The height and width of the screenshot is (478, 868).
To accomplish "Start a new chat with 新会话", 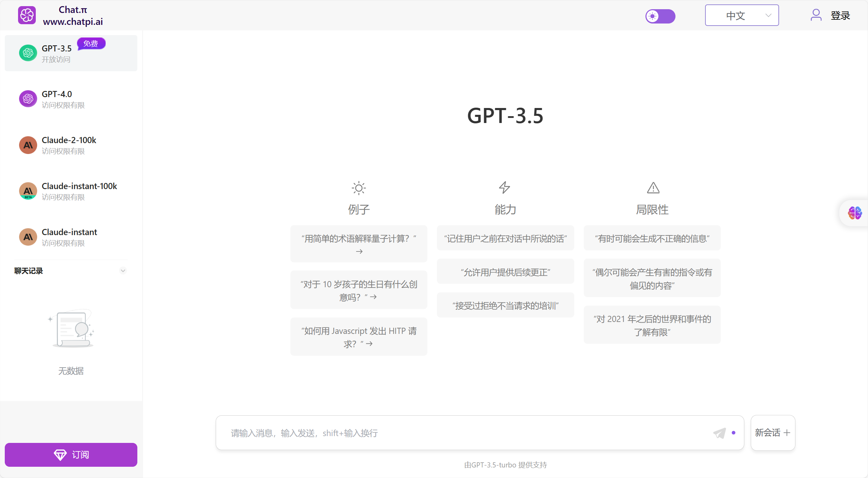I will click(x=773, y=433).
